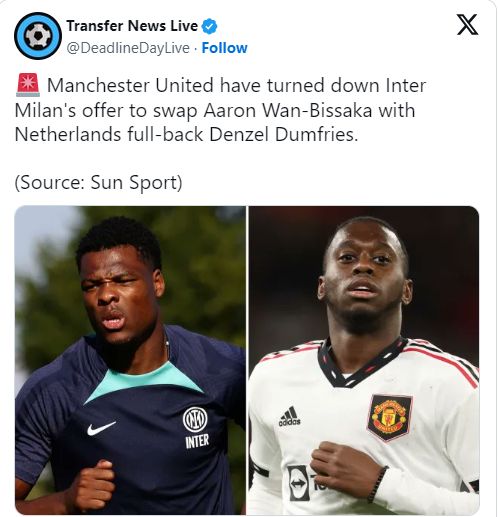Click the Inter crest on the navy shirt
498x517 pixels.
pyautogui.click(x=195, y=419)
